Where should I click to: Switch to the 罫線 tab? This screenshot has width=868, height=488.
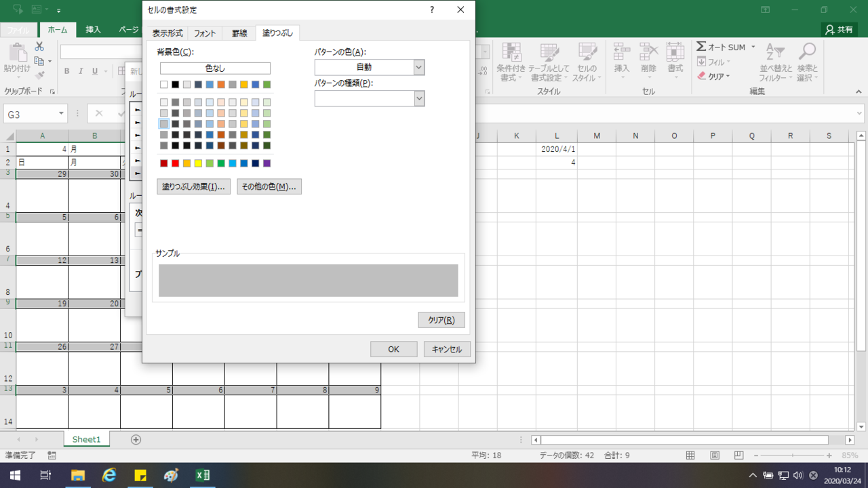click(239, 33)
